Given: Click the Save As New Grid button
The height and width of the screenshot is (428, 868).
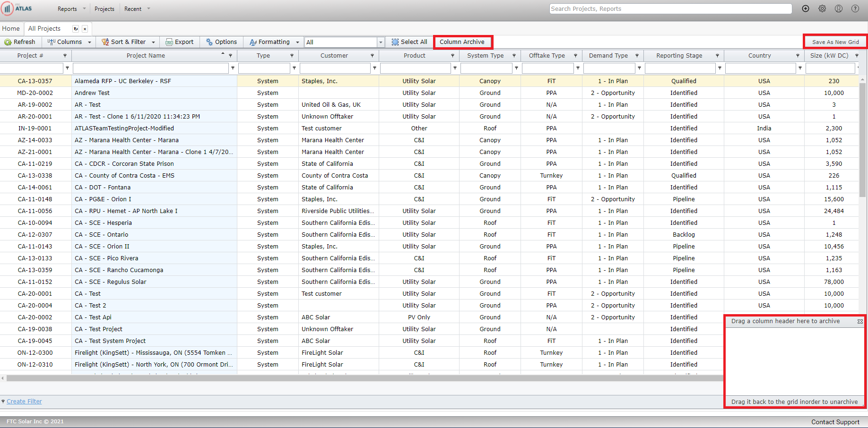Looking at the screenshot, I should click(835, 42).
